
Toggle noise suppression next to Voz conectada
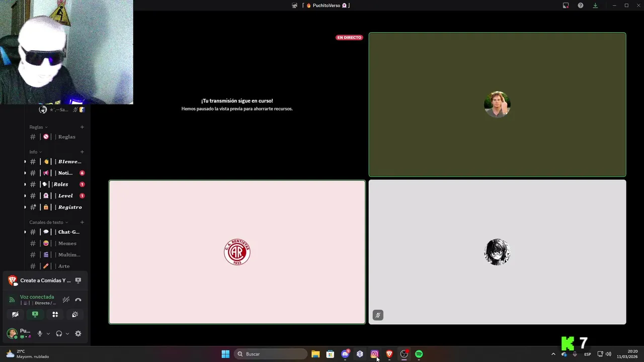point(66,300)
